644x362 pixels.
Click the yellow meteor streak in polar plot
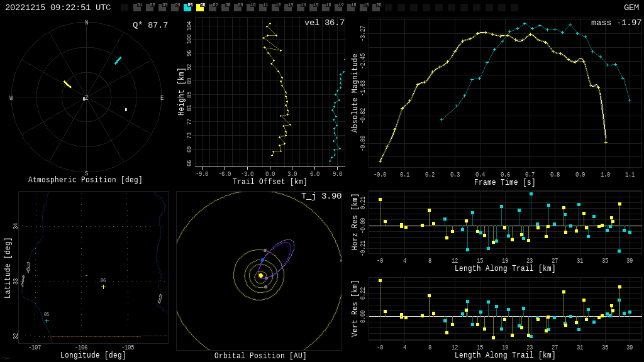point(67,84)
